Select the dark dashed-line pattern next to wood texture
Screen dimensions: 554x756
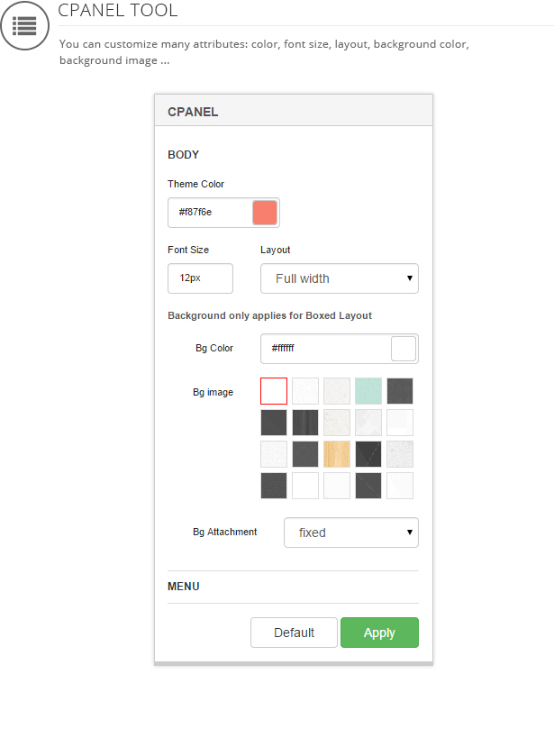(368, 454)
